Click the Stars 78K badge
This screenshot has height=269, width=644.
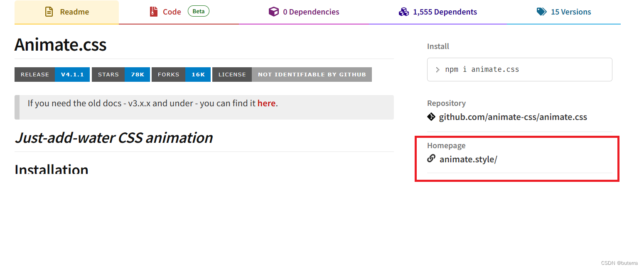coord(121,74)
